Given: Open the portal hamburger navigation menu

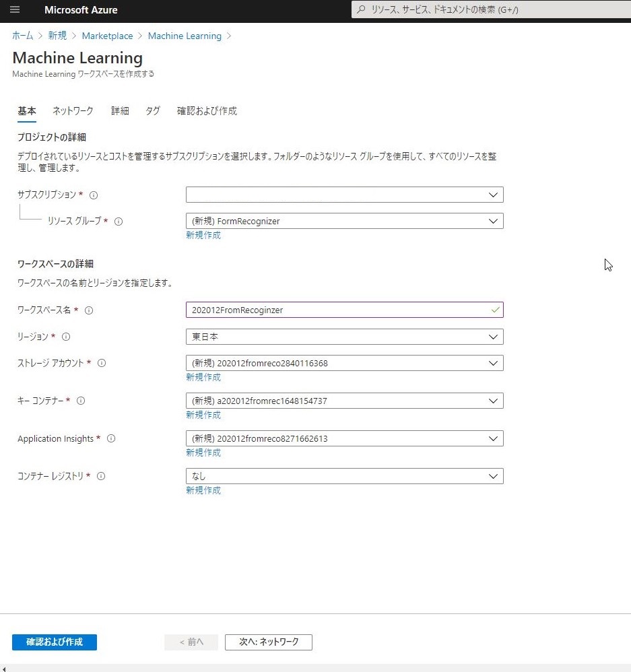Looking at the screenshot, I should pos(15,10).
